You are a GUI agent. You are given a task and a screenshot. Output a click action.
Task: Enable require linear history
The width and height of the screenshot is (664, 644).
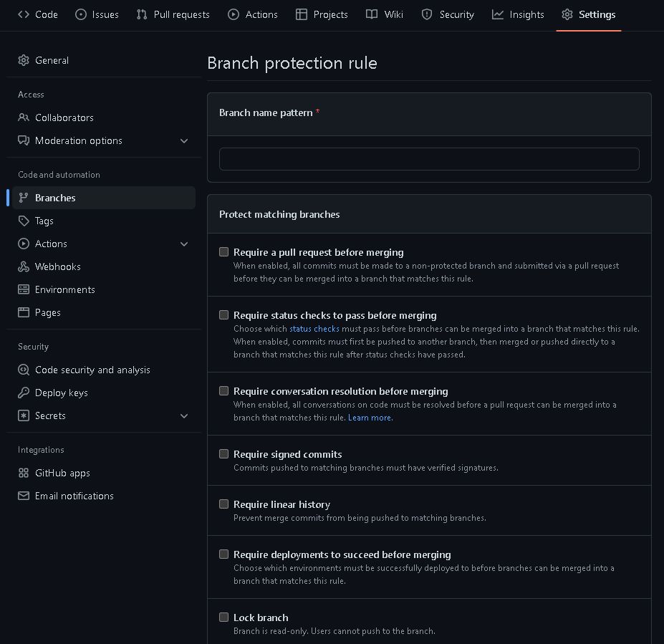[x=223, y=504]
